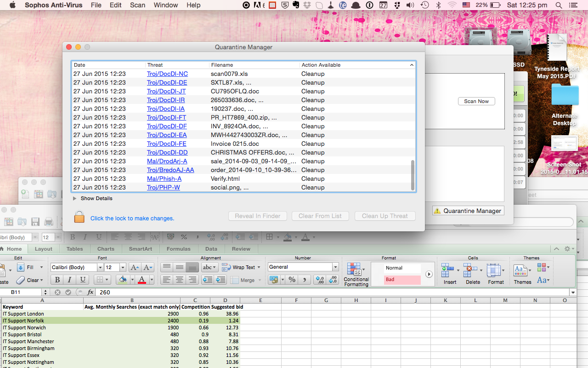Switch to the Formulas ribbon tab
The width and height of the screenshot is (588, 368).
179,249
